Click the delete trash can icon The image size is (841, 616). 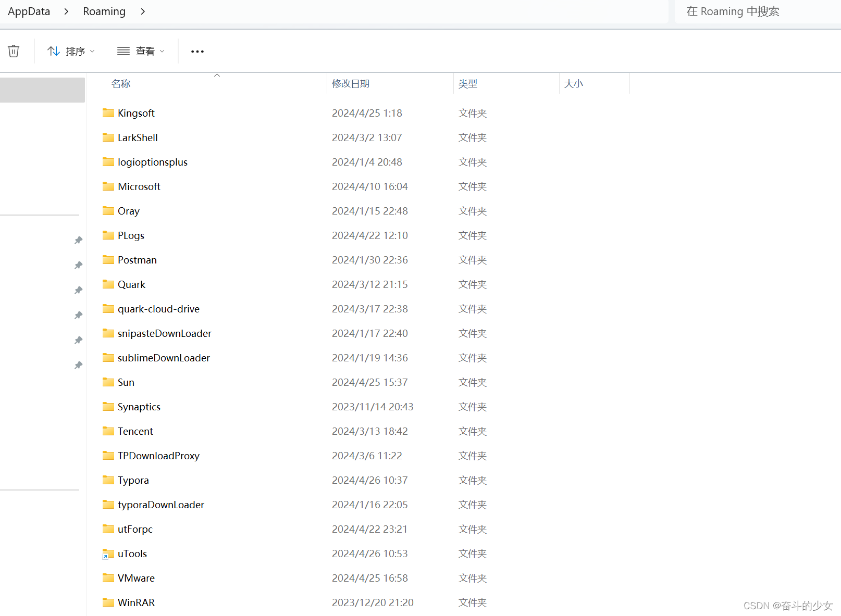pos(14,51)
